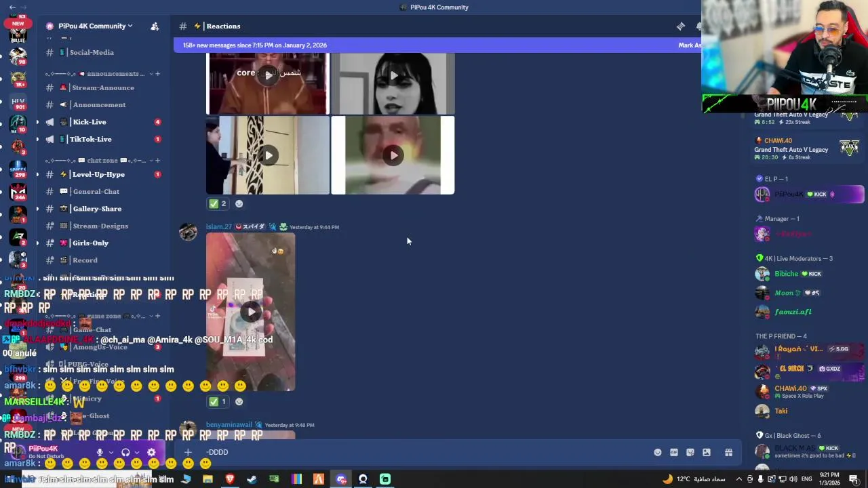Open User Settings gear
868x488 pixels.
tap(151, 452)
